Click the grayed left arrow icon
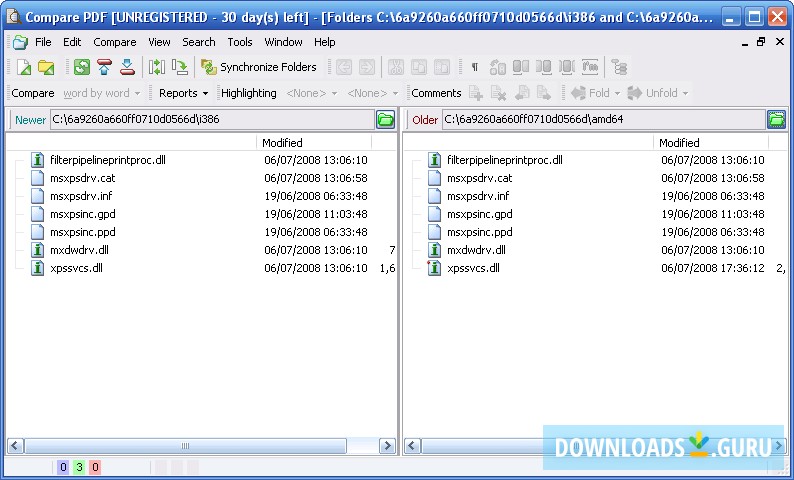Viewport: 794px width, 480px height. coord(344,67)
